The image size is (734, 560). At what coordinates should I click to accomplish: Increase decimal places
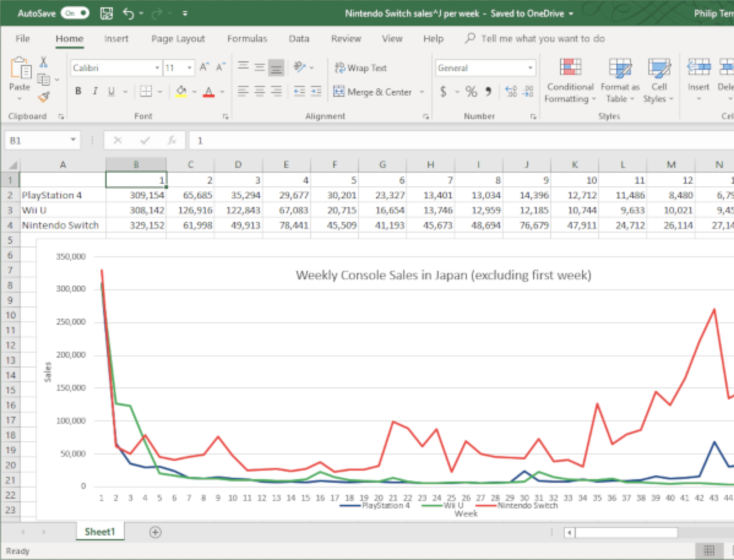click(511, 91)
